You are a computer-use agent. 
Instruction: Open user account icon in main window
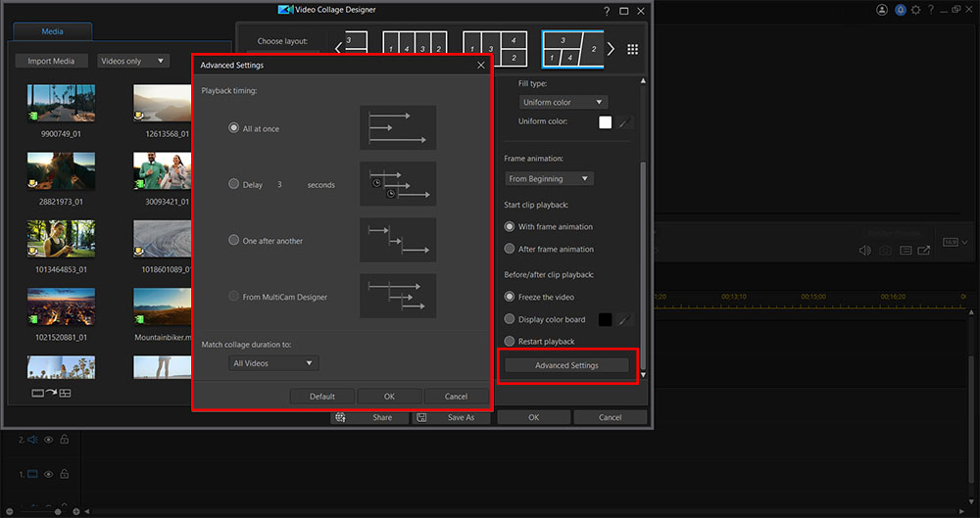pos(882,10)
